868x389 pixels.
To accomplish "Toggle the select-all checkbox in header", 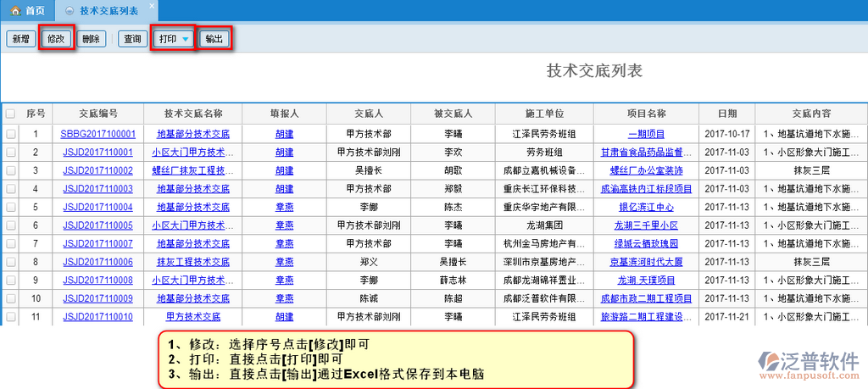I will (10, 114).
